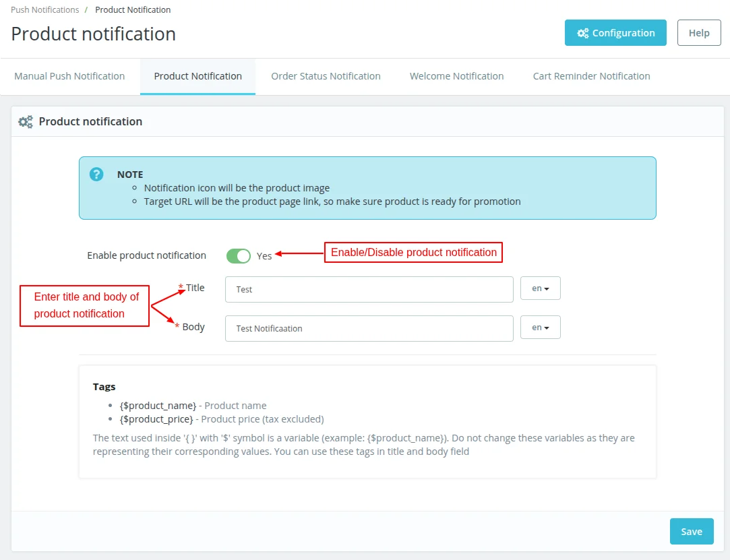Screen dimensions: 730x560
Task: Click inside the Title input containing Test
Action: [369, 289]
